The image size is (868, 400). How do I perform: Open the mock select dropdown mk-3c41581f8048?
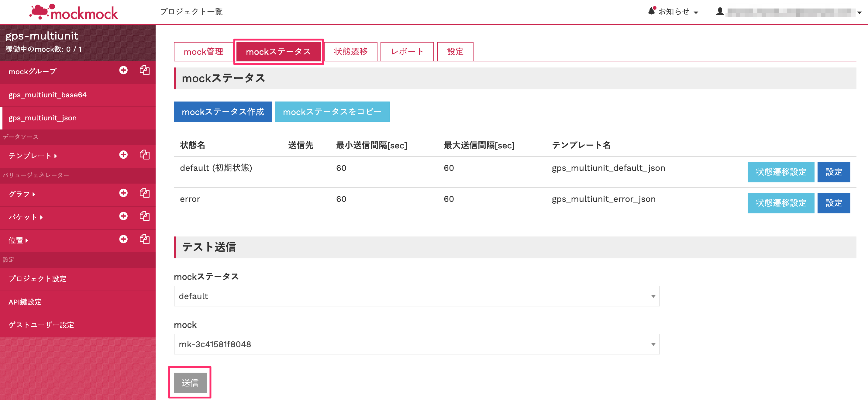click(416, 344)
